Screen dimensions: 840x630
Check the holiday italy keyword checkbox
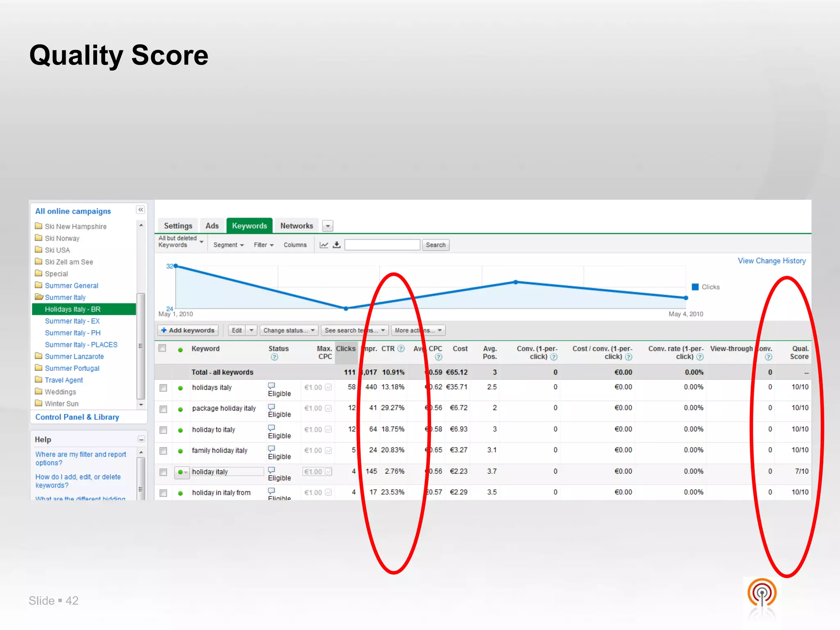(x=163, y=472)
